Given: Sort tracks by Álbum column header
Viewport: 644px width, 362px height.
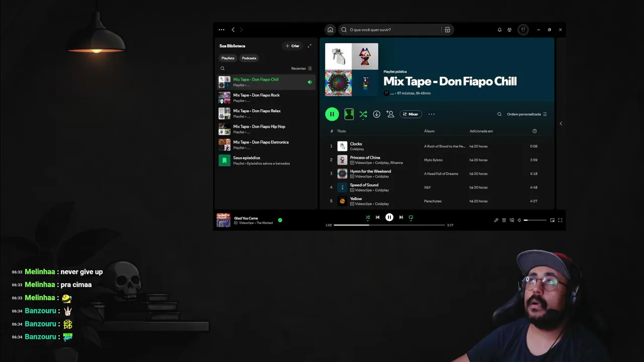Looking at the screenshot, I should (429, 131).
